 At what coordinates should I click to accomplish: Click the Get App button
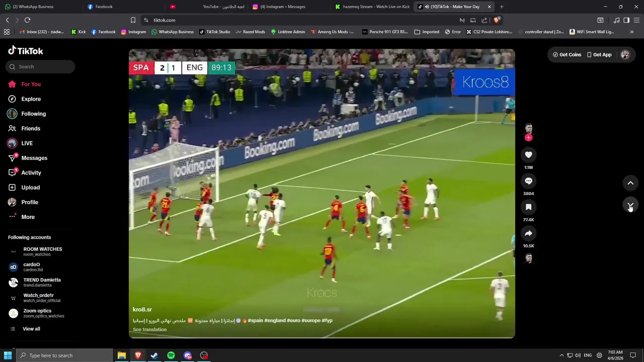pos(599,55)
